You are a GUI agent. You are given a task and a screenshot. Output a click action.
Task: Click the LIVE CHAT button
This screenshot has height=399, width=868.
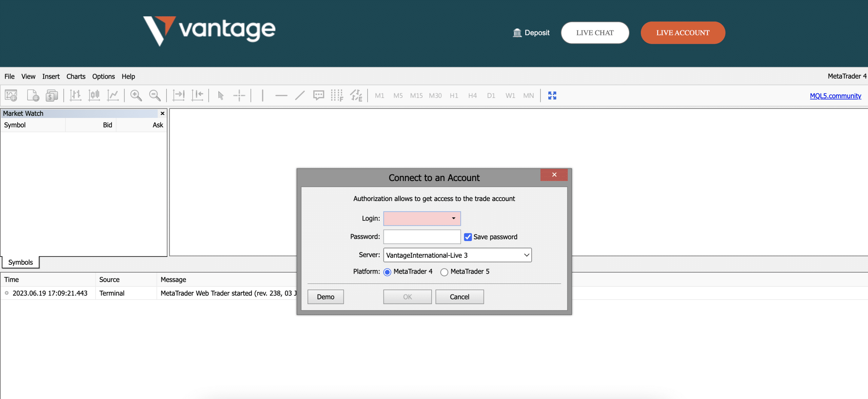(595, 33)
